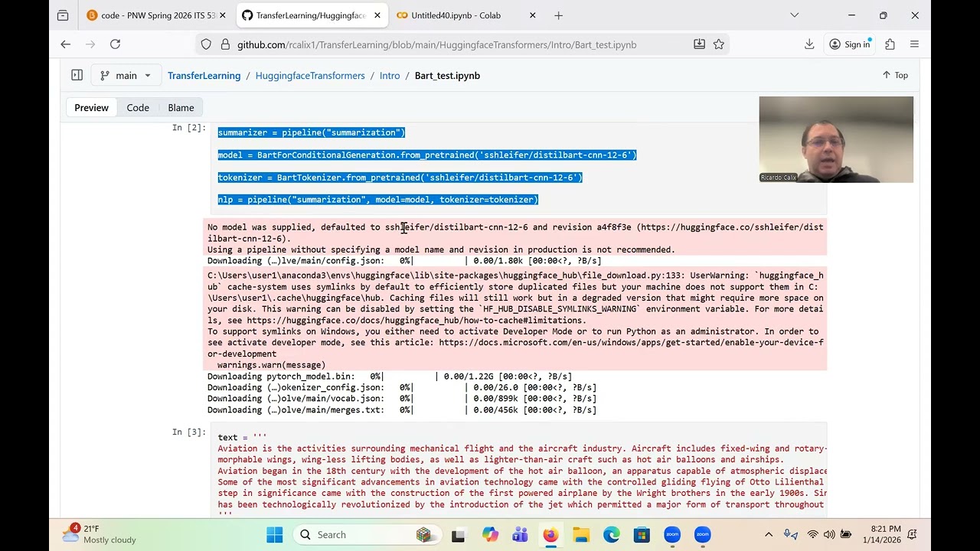Switch to Blame view tab

181,108
